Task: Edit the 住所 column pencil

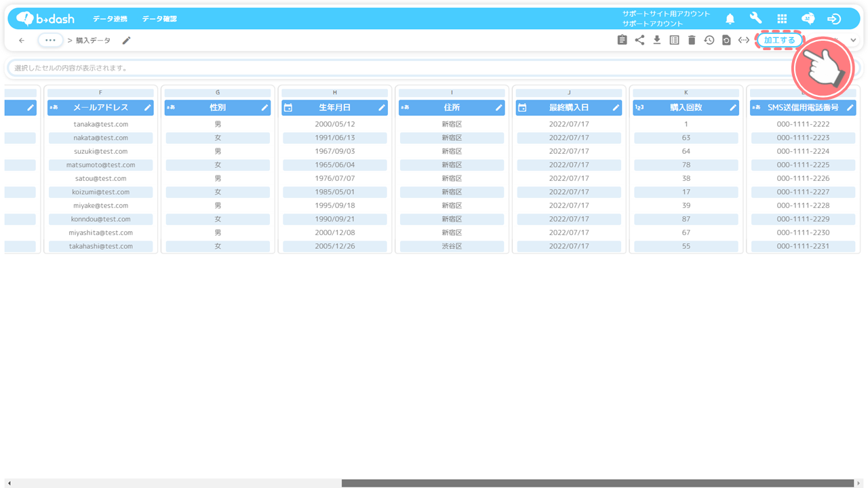Action: [x=499, y=108]
